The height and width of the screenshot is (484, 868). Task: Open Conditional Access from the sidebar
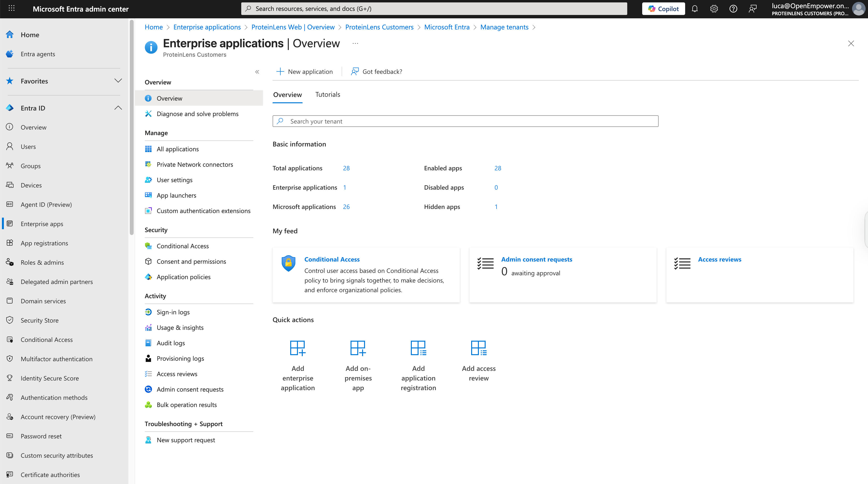47,339
